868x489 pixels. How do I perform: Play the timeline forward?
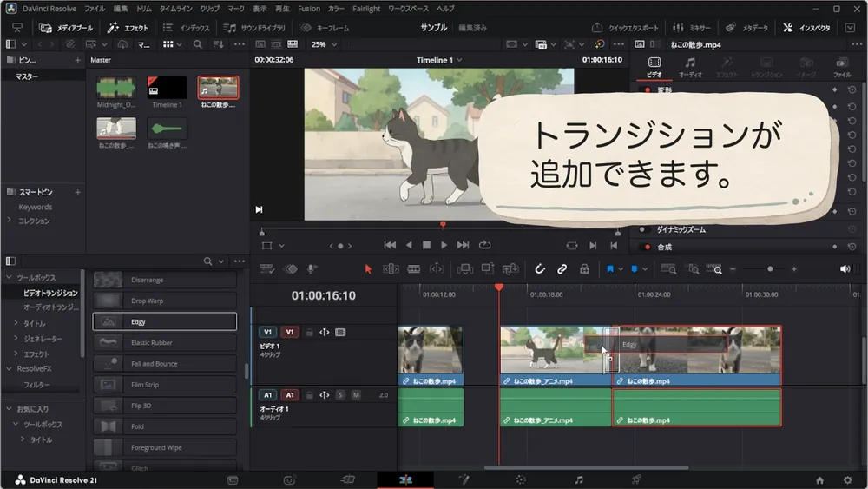click(x=444, y=245)
